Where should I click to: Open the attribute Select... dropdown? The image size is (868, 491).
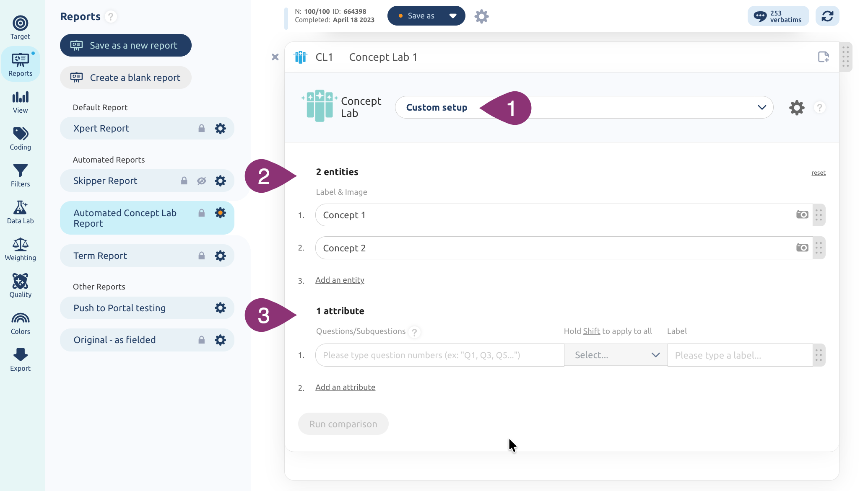[616, 355]
